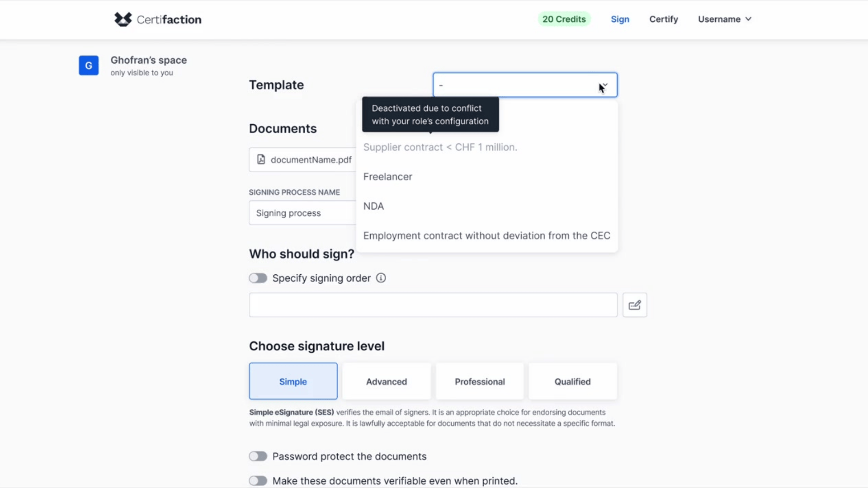The height and width of the screenshot is (488, 868).
Task: Choose the Qualified signature level
Action: 572,381
